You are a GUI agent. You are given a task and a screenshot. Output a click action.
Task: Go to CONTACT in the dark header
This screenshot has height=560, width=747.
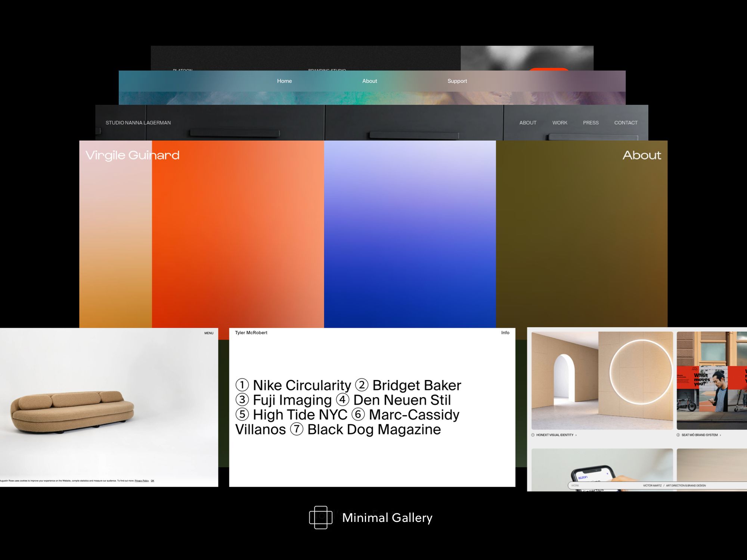(626, 123)
